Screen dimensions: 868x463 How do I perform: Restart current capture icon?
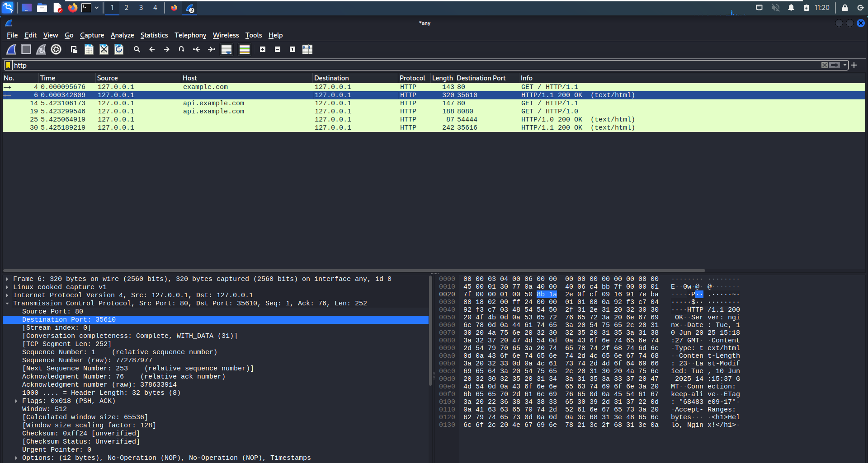point(41,49)
